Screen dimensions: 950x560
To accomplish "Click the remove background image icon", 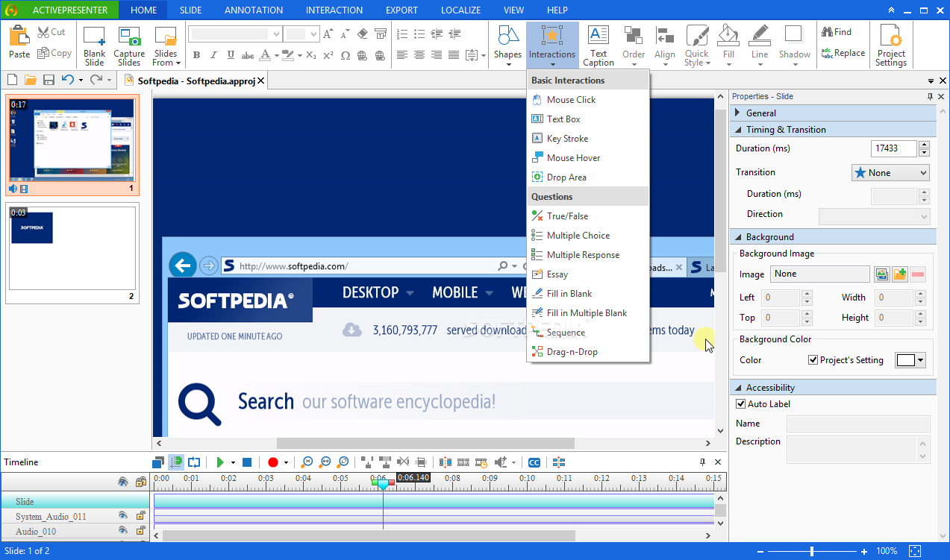I will click(x=918, y=274).
